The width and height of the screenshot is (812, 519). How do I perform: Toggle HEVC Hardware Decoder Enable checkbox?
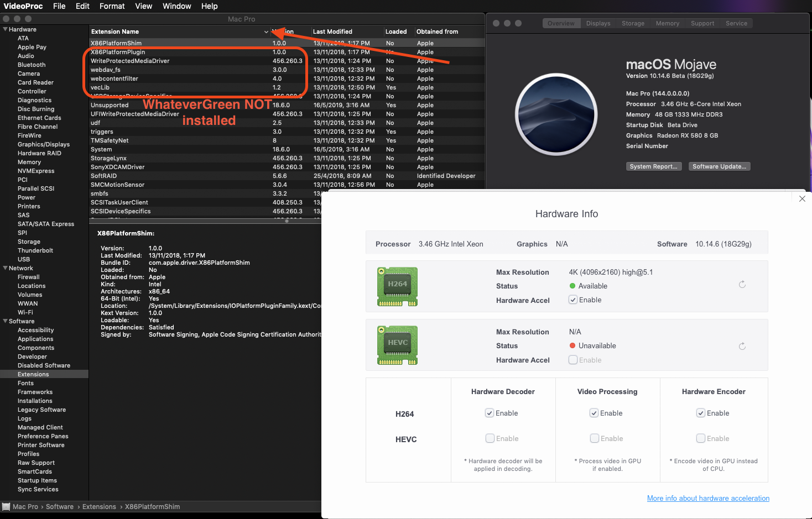tap(490, 438)
